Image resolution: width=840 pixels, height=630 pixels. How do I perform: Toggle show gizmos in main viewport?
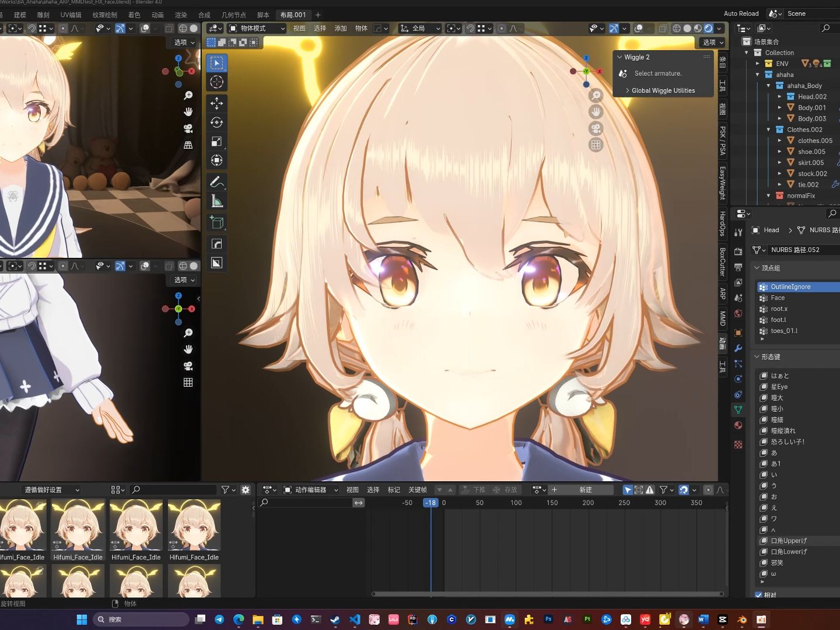(614, 28)
